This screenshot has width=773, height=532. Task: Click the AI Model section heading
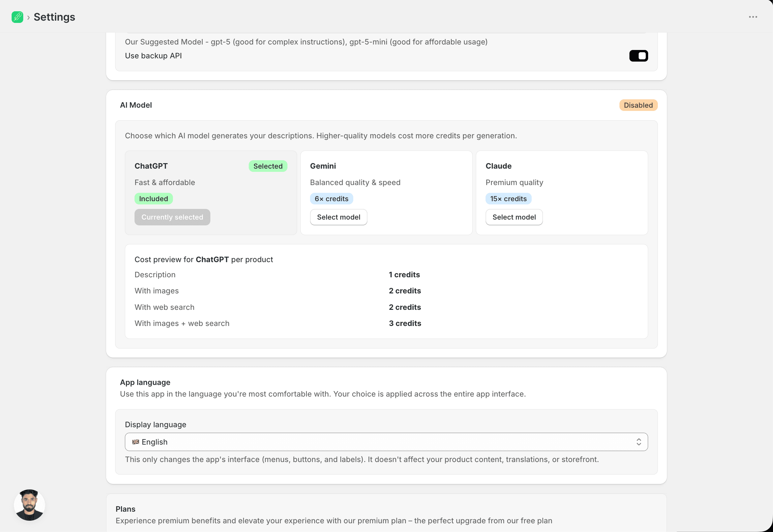(x=136, y=105)
